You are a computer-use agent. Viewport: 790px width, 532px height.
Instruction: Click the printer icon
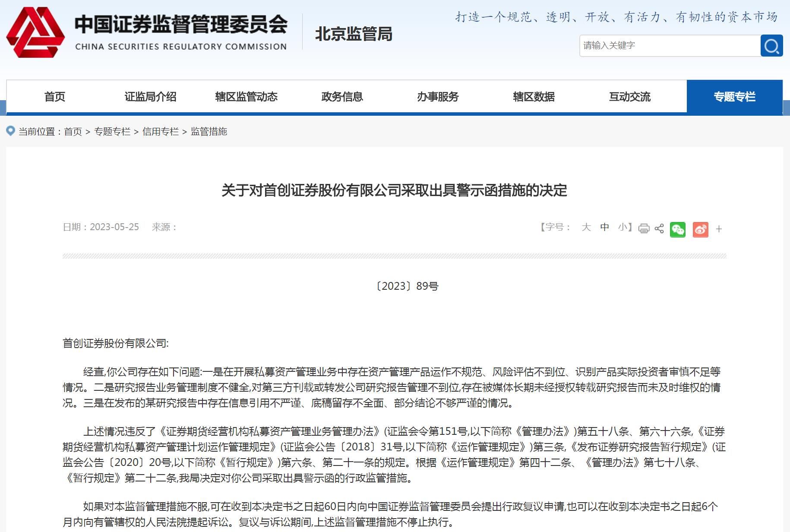644,228
